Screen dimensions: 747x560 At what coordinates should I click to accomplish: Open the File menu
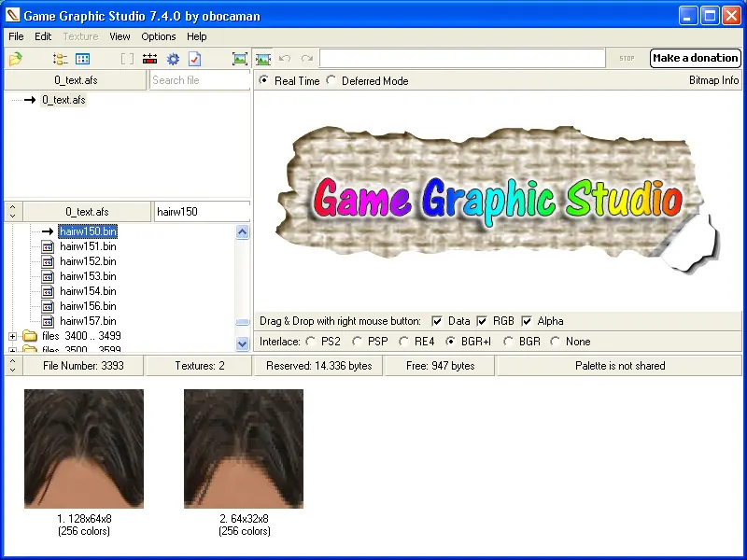16,36
